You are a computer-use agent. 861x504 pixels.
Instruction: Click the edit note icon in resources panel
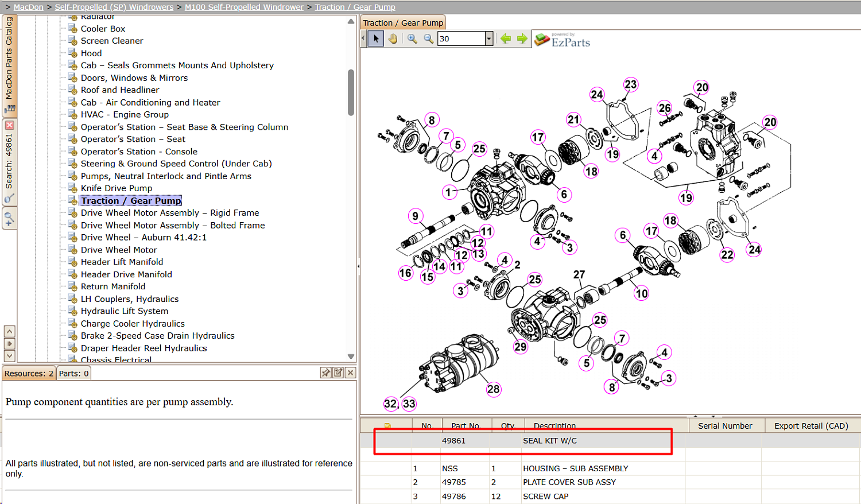(x=338, y=373)
